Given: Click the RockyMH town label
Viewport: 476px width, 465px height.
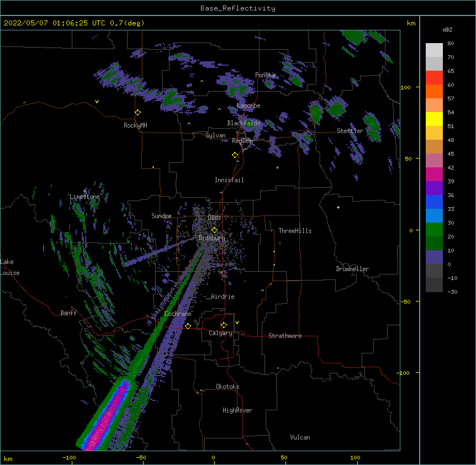Looking at the screenshot, I should (x=135, y=125).
